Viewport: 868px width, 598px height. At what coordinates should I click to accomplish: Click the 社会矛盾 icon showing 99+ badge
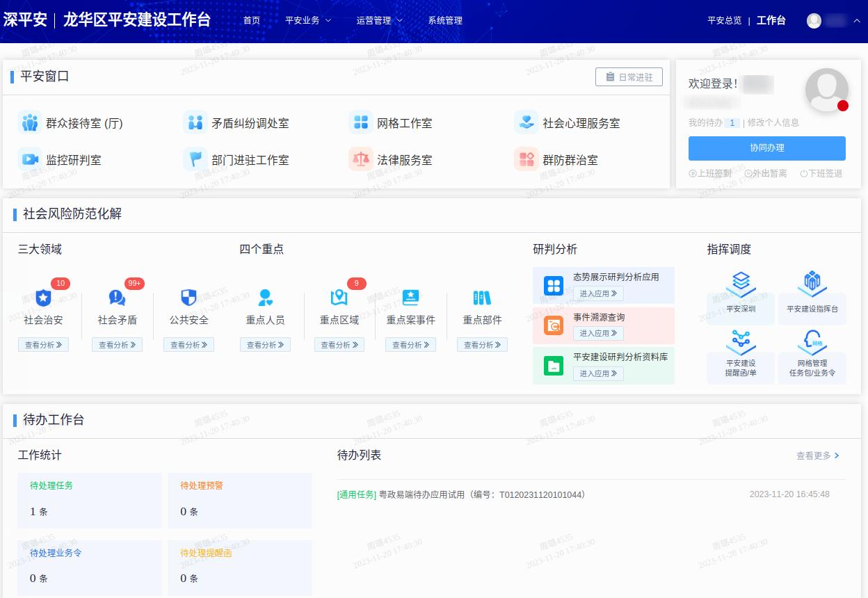coord(117,298)
